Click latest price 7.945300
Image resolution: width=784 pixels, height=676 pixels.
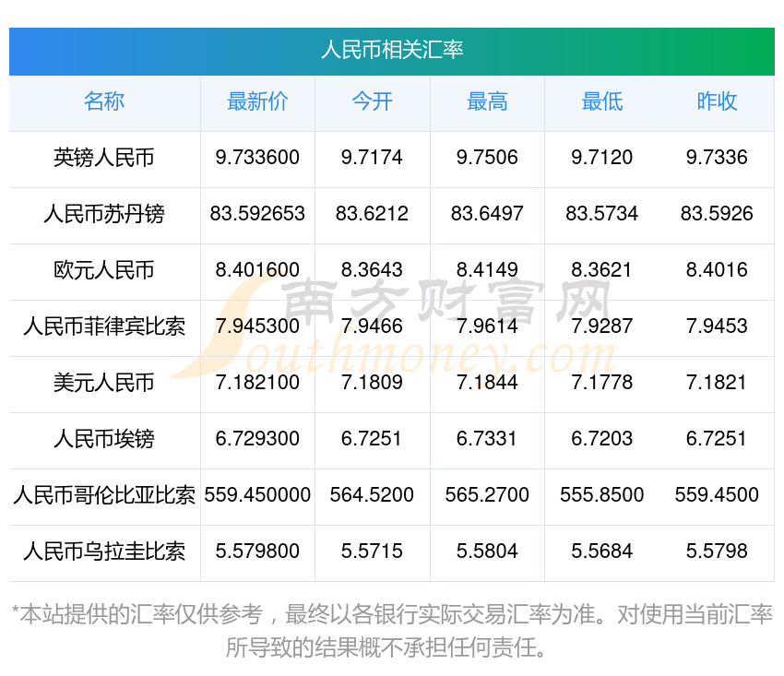click(257, 326)
